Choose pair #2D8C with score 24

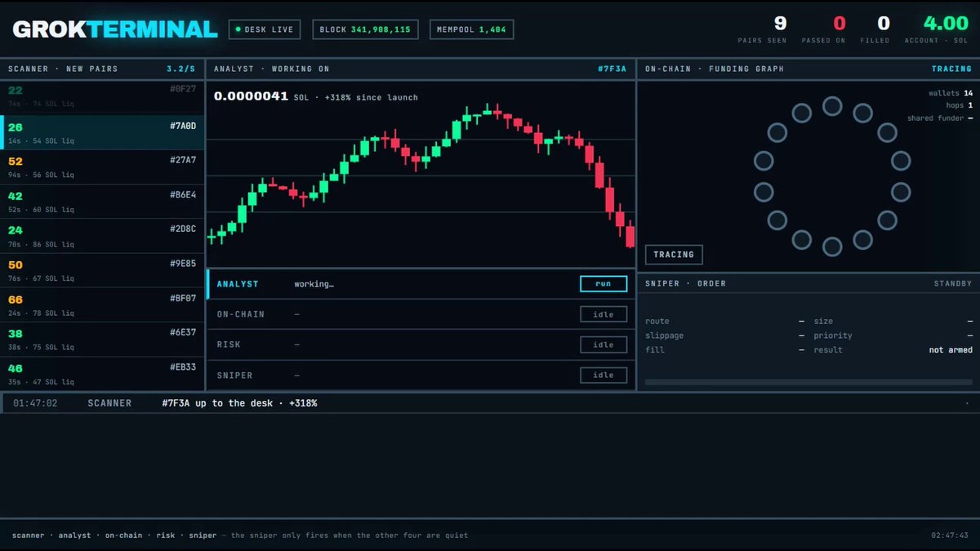pyautogui.click(x=102, y=235)
